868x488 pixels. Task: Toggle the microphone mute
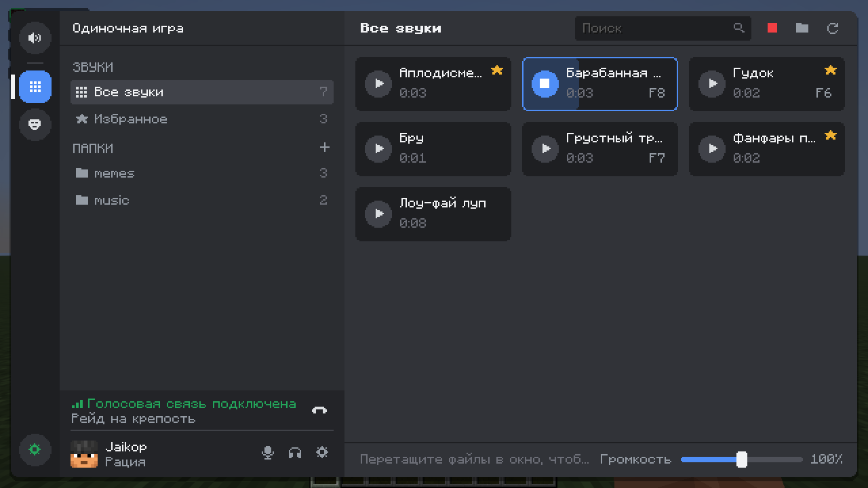[x=268, y=453]
